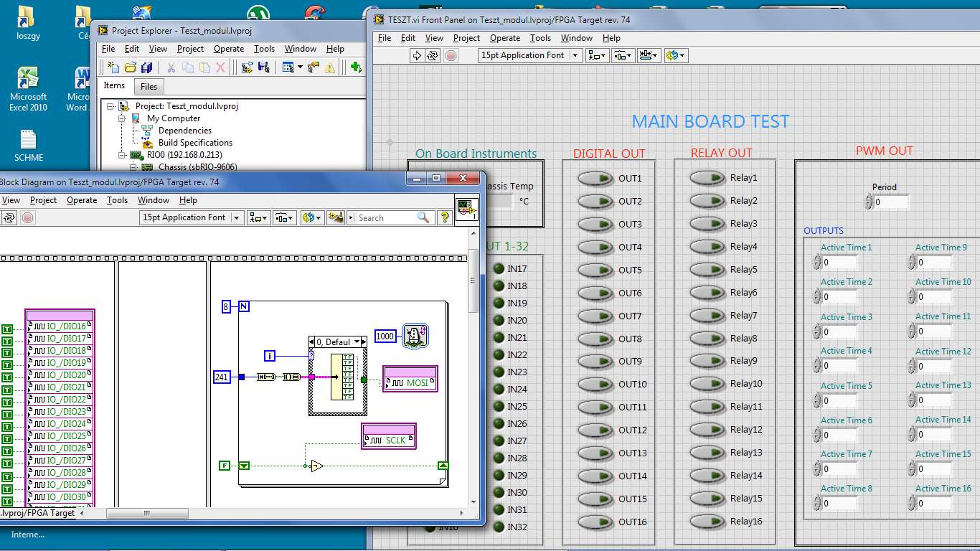Open Reorder dropdown in Front Panel toolbar

pos(676,55)
